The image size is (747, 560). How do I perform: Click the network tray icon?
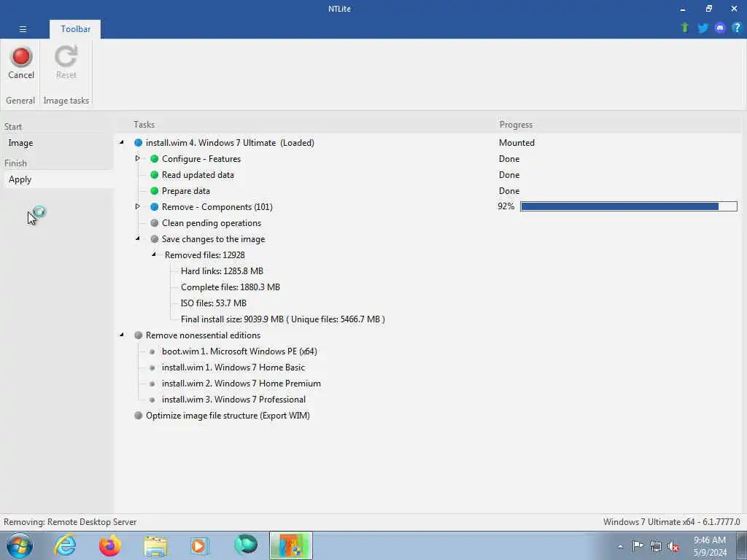(656, 546)
